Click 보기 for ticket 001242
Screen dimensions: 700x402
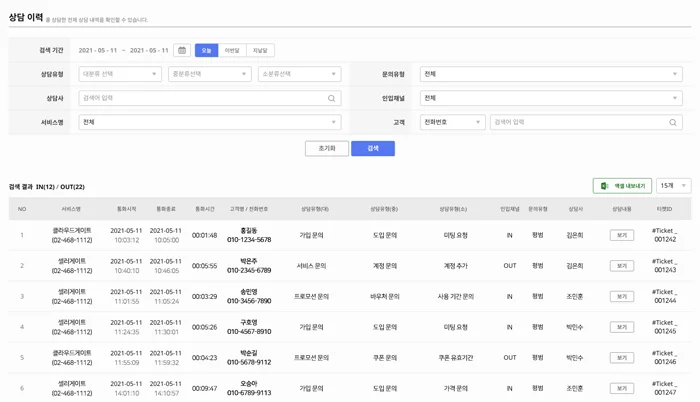tap(621, 236)
